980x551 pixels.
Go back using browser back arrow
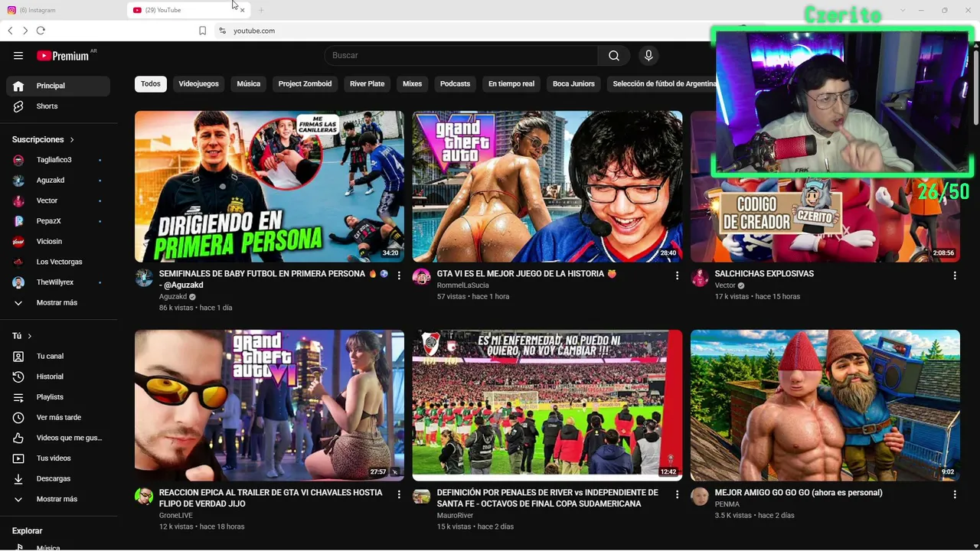[x=10, y=31]
